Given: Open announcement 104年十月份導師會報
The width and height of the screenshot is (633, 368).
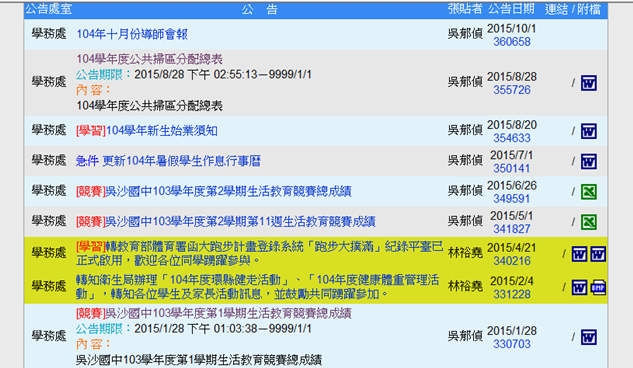Looking at the screenshot, I should [x=132, y=34].
